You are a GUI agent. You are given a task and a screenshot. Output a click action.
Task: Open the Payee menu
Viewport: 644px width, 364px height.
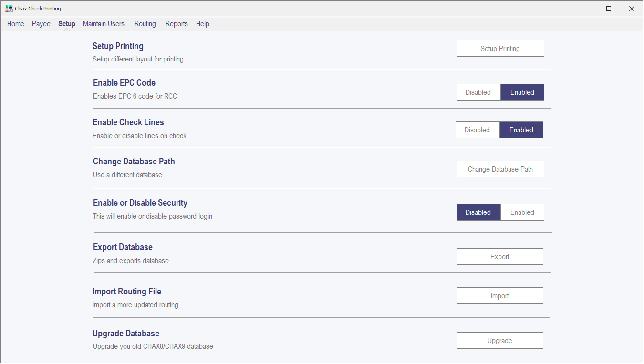point(41,24)
